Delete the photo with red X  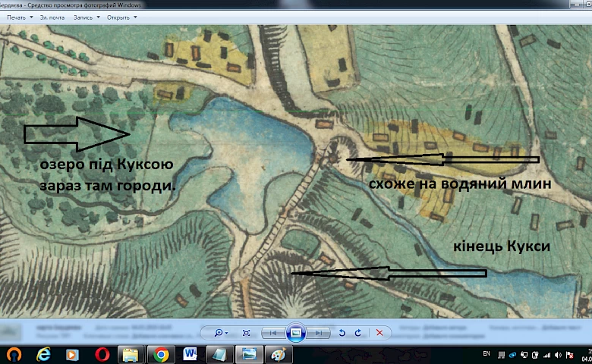(x=379, y=333)
